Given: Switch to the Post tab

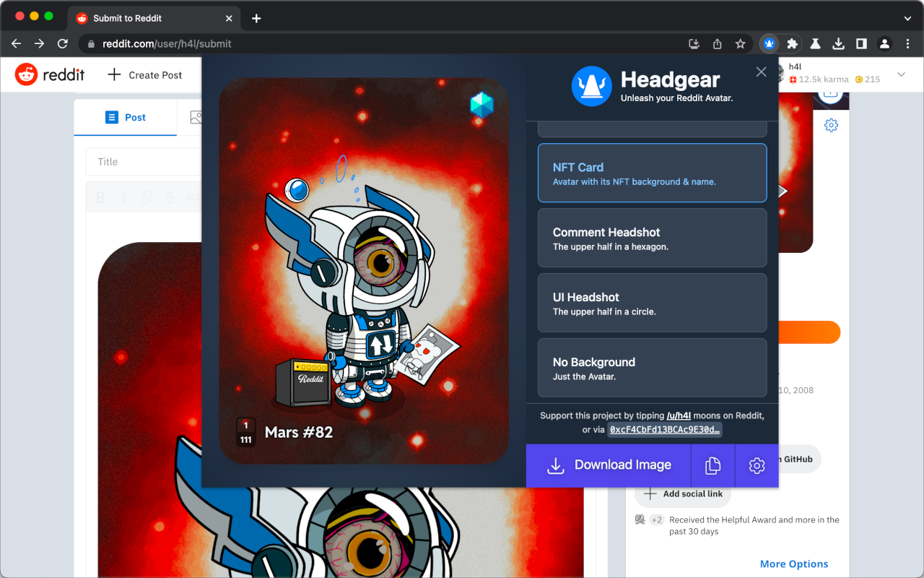Looking at the screenshot, I should (125, 117).
